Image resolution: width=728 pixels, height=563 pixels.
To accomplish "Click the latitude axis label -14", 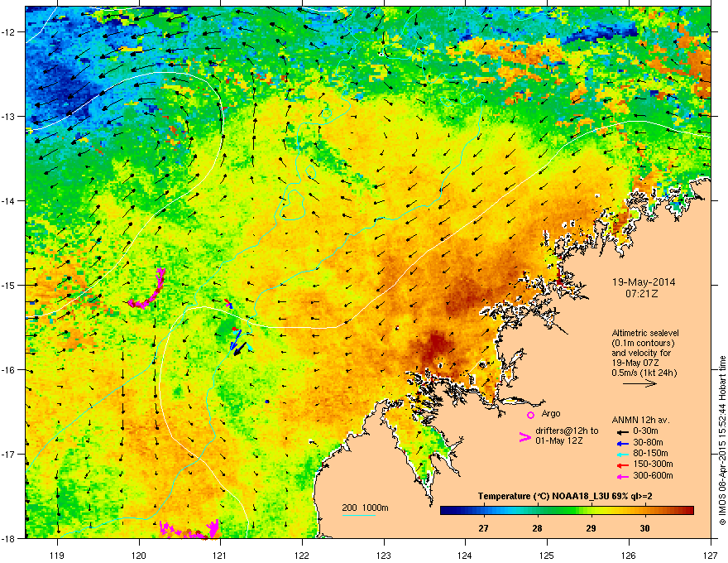I will 9,201.
